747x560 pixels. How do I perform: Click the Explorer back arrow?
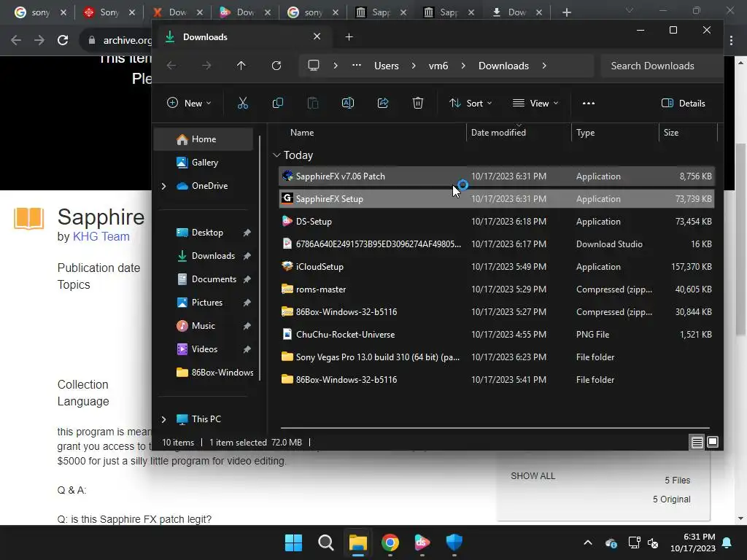[x=171, y=66]
